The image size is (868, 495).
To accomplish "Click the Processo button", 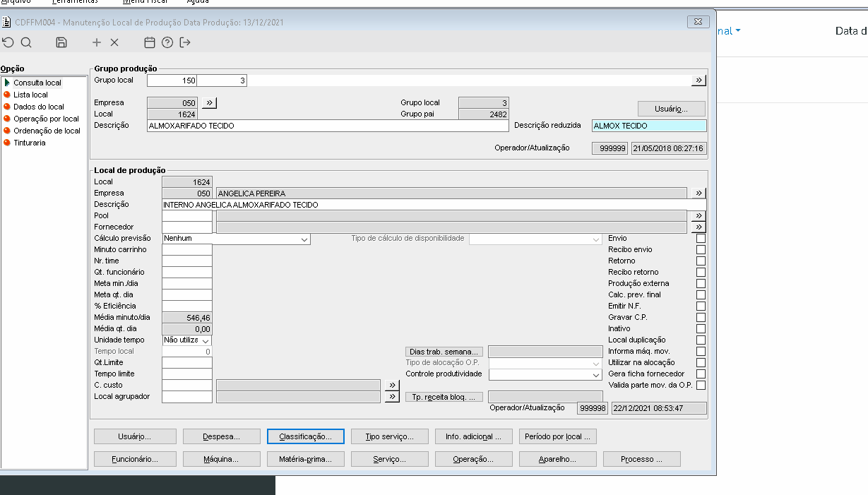I will (x=642, y=459).
